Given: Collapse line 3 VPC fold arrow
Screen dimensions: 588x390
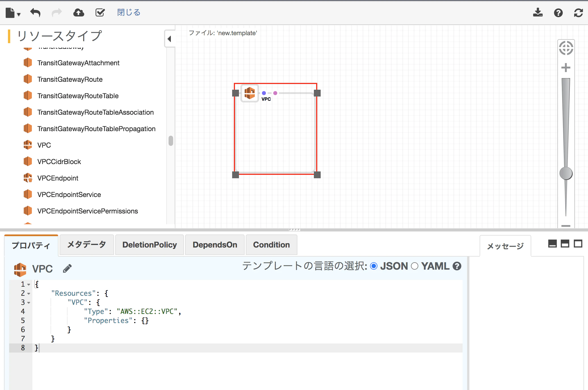Looking at the screenshot, I should [x=29, y=303].
